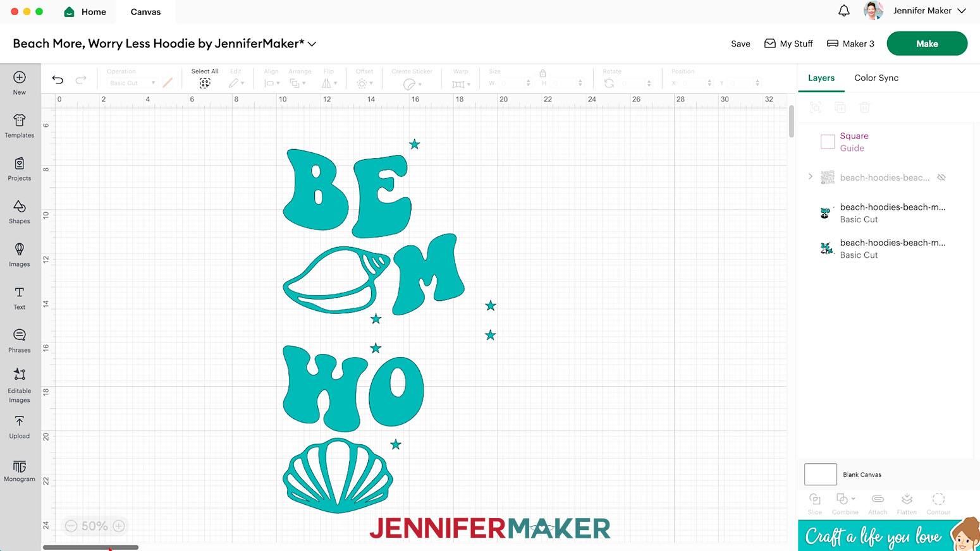The image size is (980, 551).
Task: Undo the last action
Action: (58, 80)
